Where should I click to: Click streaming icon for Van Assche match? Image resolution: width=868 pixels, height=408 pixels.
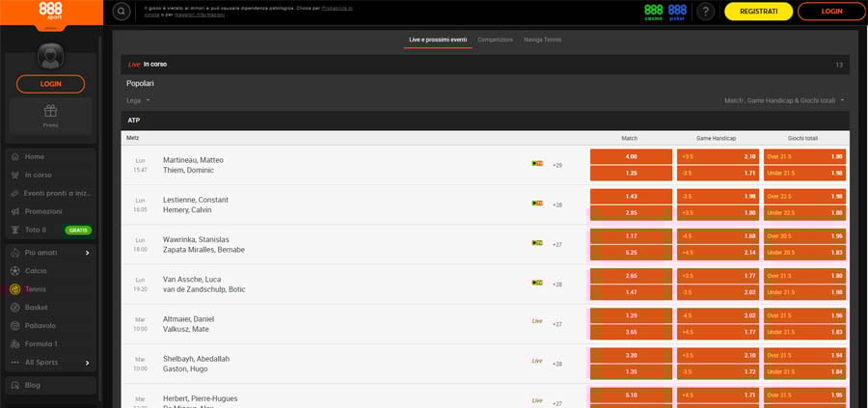537,283
